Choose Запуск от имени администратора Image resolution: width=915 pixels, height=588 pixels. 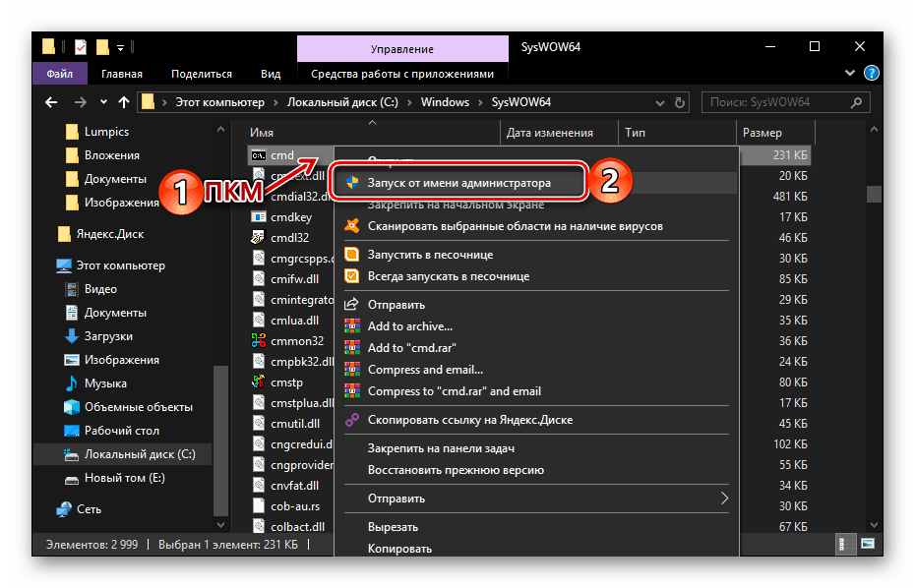[x=458, y=183]
